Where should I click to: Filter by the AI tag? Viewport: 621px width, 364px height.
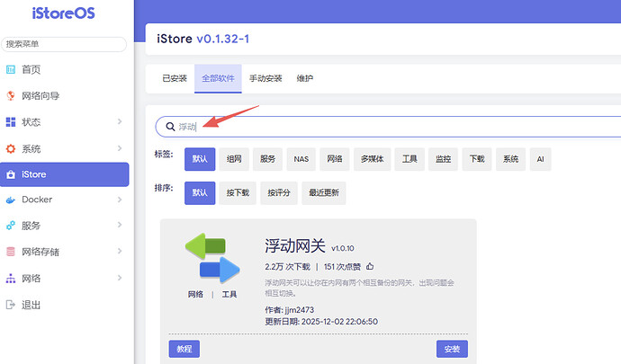point(540,159)
